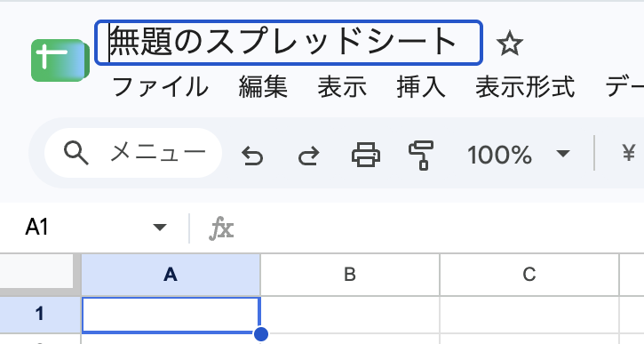Star this spreadsheet
Screen dimensions: 644x344
pos(509,44)
